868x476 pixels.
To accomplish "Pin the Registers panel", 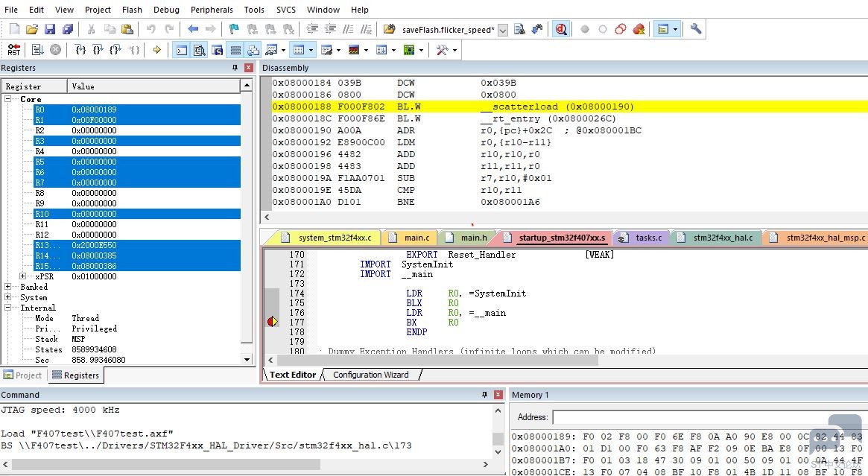I will tap(235, 68).
